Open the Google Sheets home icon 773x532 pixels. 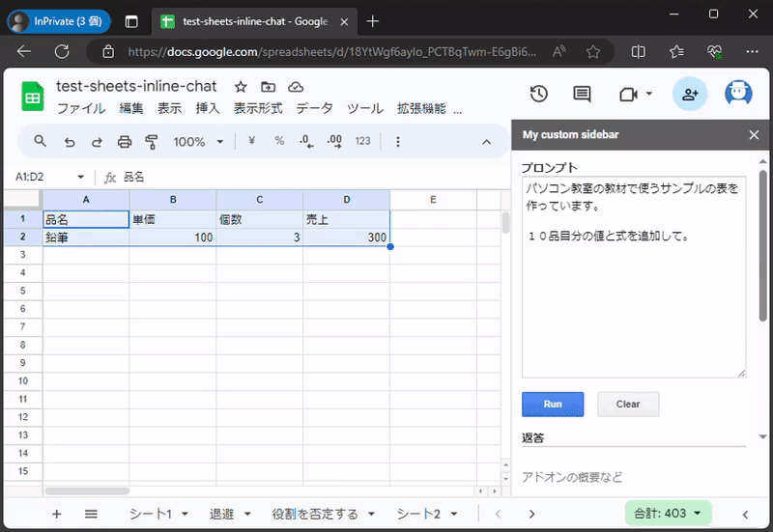point(33,97)
